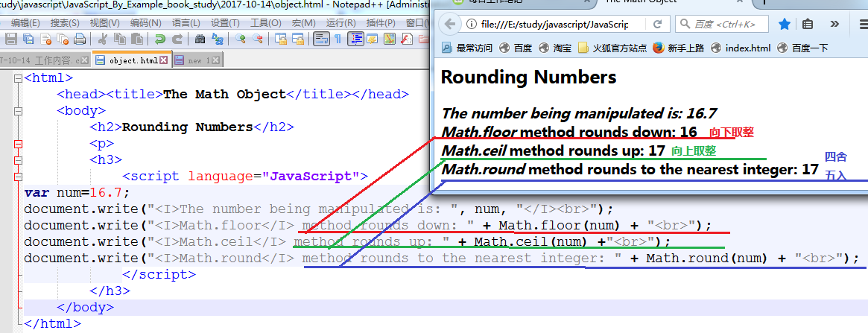Viewport: 868px width, 333px height.
Task: Click the green Undo arrow
Action: (x=160, y=39)
